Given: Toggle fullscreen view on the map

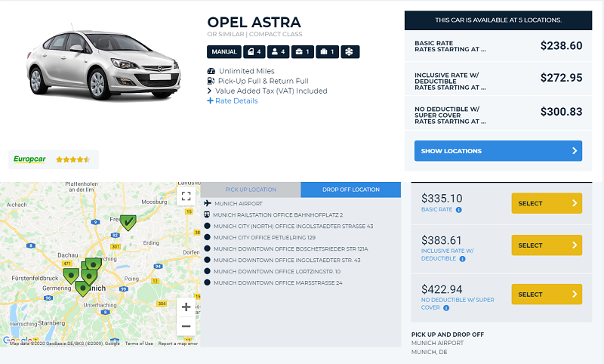Looking at the screenshot, I should point(186,196).
